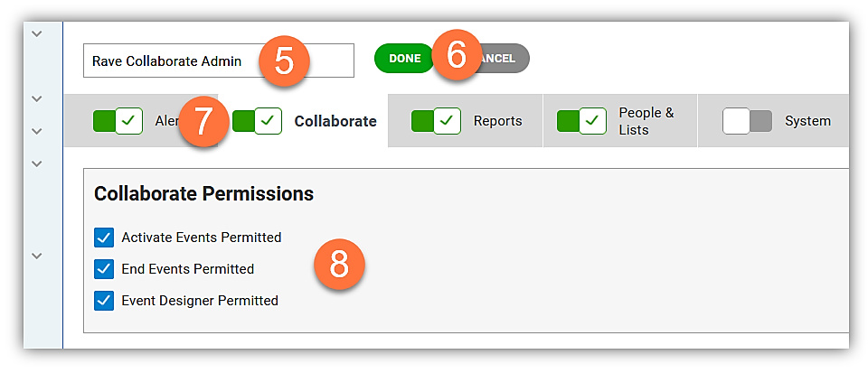Click the orange number 6 callout badge
This screenshot has height=373, width=868.
457,55
